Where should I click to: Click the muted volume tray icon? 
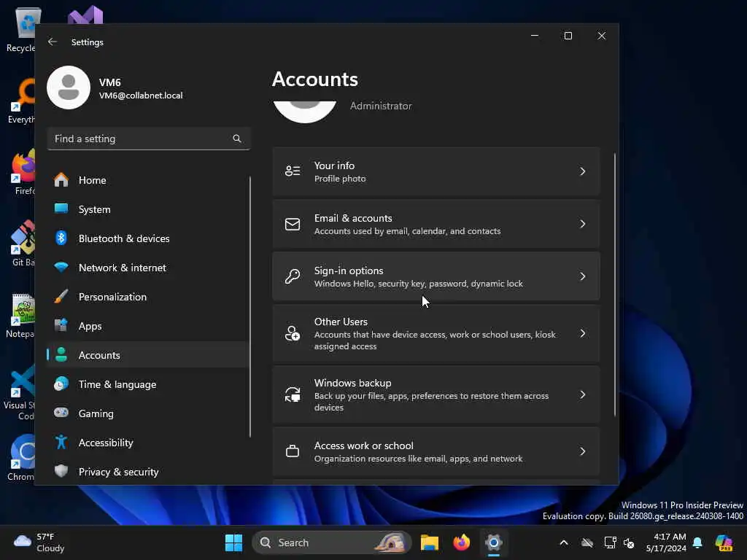tap(629, 542)
